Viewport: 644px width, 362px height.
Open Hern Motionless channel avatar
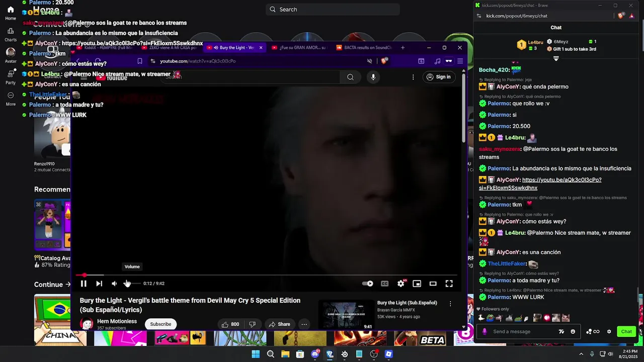click(x=87, y=324)
